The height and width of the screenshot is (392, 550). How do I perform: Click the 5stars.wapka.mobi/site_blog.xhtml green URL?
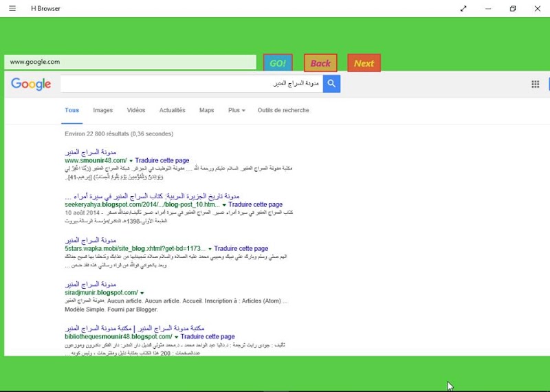(x=135, y=248)
